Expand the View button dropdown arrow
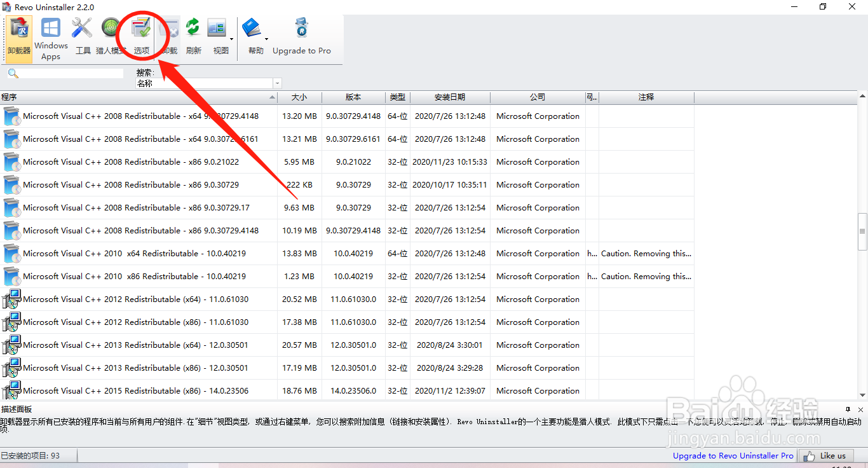868x468 pixels. click(231, 39)
